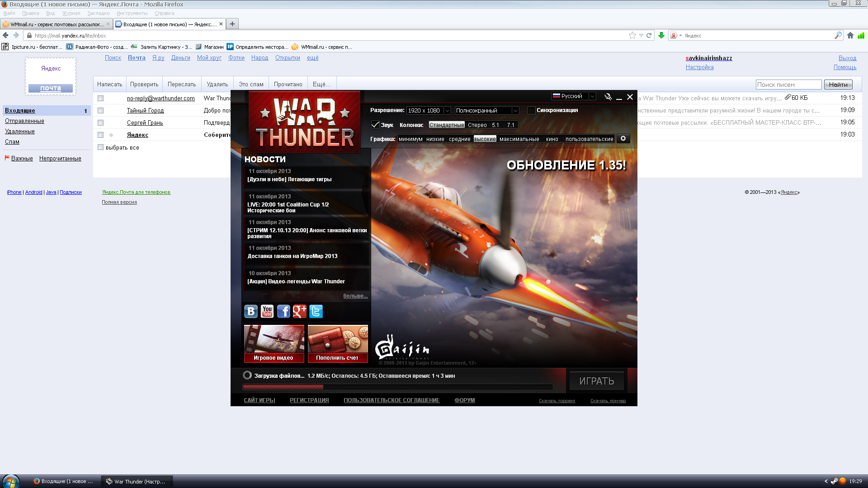The width and height of the screenshot is (868, 488).
Task: Click the Яндекс почта logo
Action: tap(51, 76)
